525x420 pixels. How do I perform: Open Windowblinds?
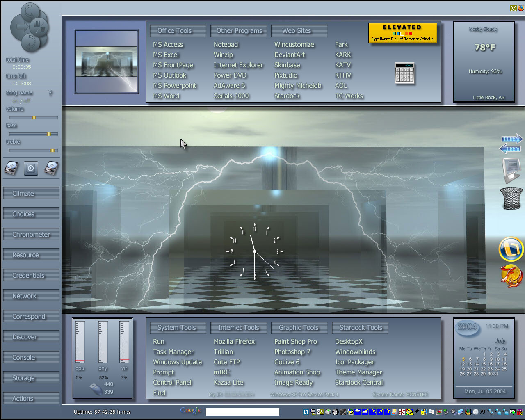[355, 352]
